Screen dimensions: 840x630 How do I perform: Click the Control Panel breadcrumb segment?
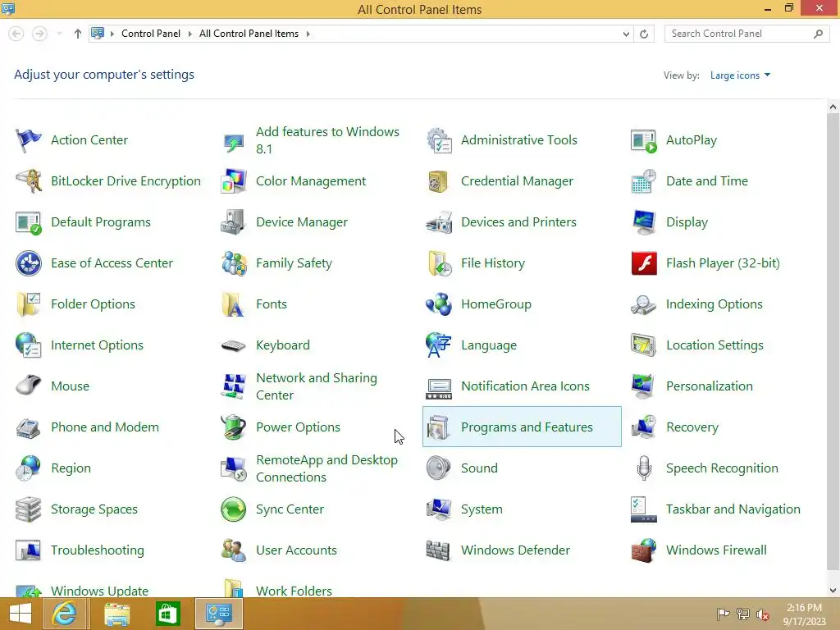coord(151,34)
